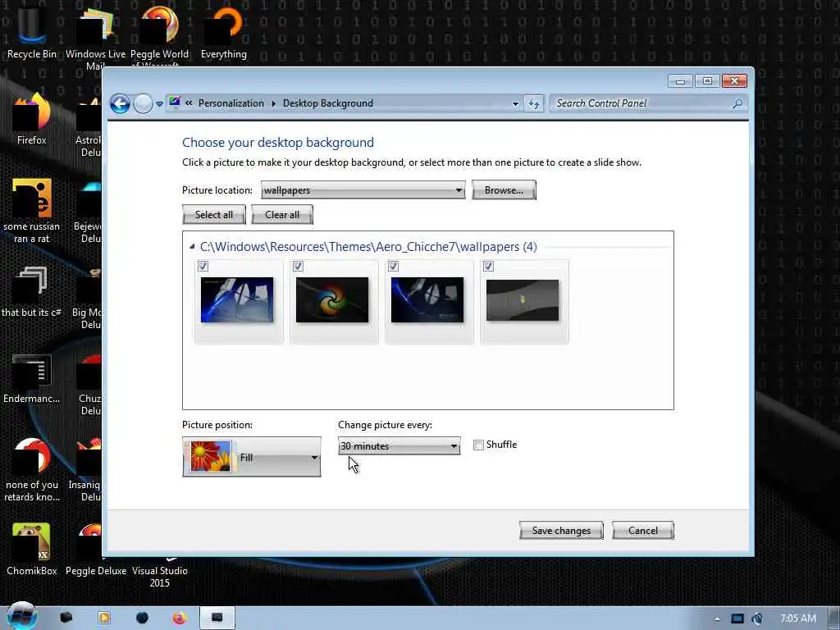Screen dimensions: 840x630
Task: Open ChomikBox desktop icon
Action: pos(32,549)
